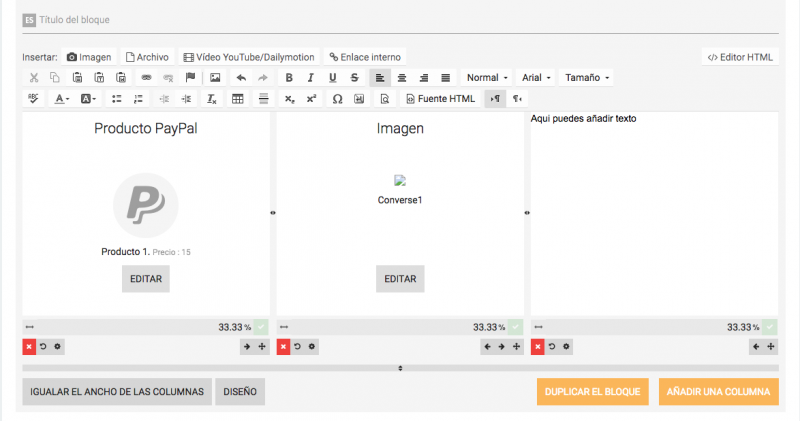This screenshot has height=421, width=800.
Task: Click the Cut scissors icon
Action: pyautogui.click(x=34, y=78)
